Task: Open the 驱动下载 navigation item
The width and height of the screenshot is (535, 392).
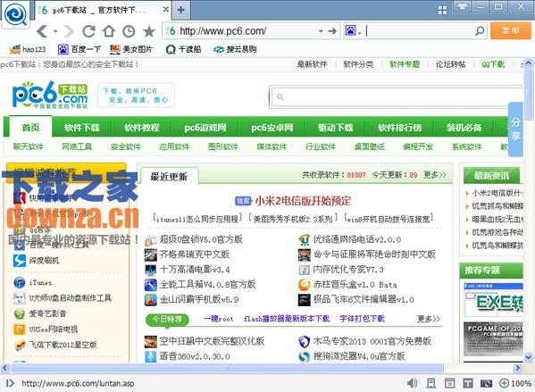Action: pos(335,128)
